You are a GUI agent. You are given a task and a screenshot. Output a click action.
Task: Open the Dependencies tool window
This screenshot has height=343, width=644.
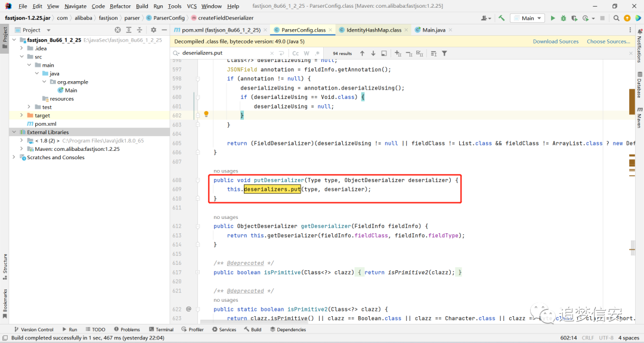tap(288, 329)
